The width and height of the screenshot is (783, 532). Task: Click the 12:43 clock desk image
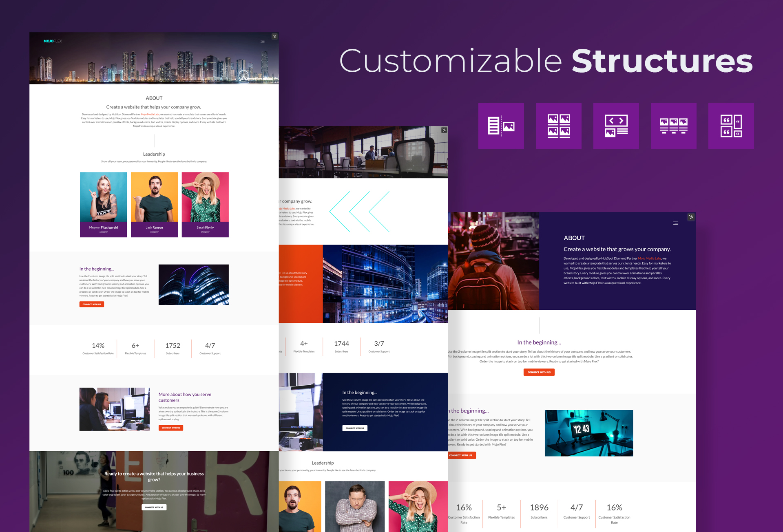tap(589, 433)
